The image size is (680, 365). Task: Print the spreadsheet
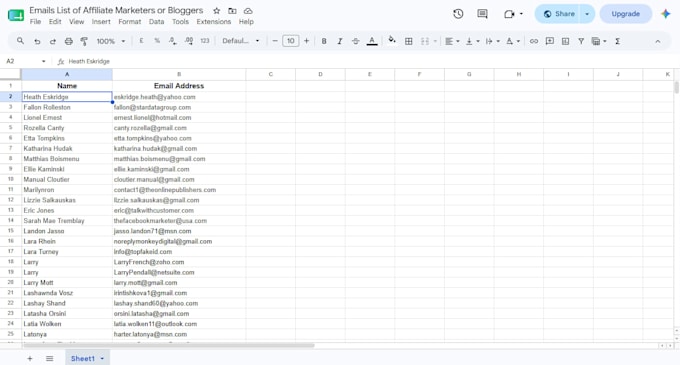69,41
